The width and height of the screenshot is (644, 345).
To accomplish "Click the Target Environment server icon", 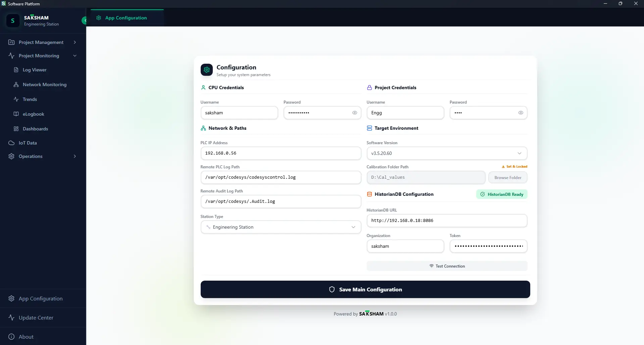I will 369,128.
